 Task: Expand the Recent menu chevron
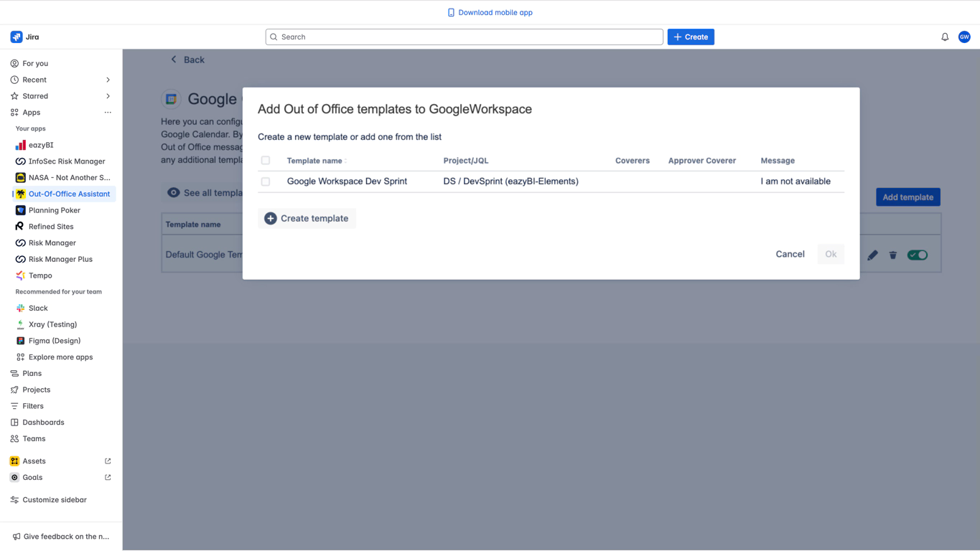coord(108,80)
